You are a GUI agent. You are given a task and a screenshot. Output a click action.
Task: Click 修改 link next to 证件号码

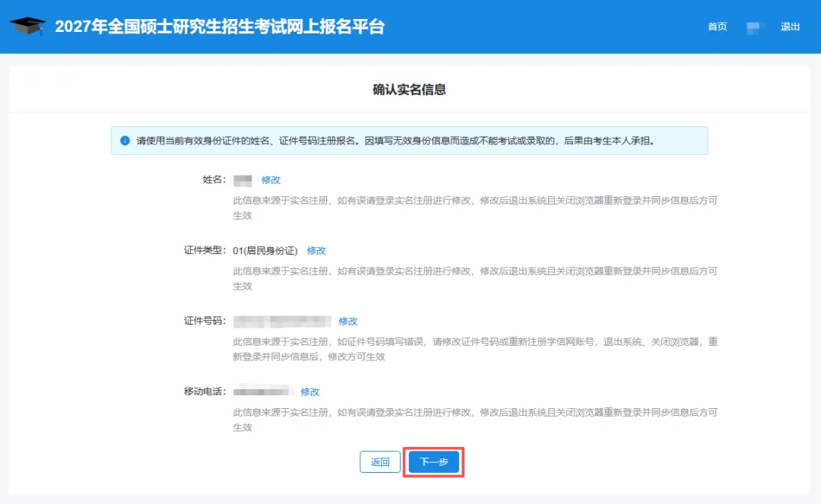(x=347, y=322)
